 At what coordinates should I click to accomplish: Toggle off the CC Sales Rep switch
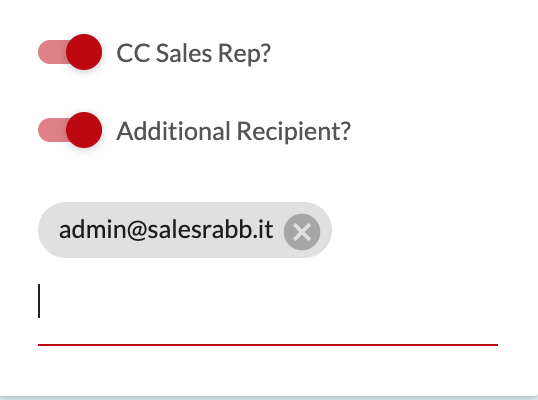click(x=70, y=52)
